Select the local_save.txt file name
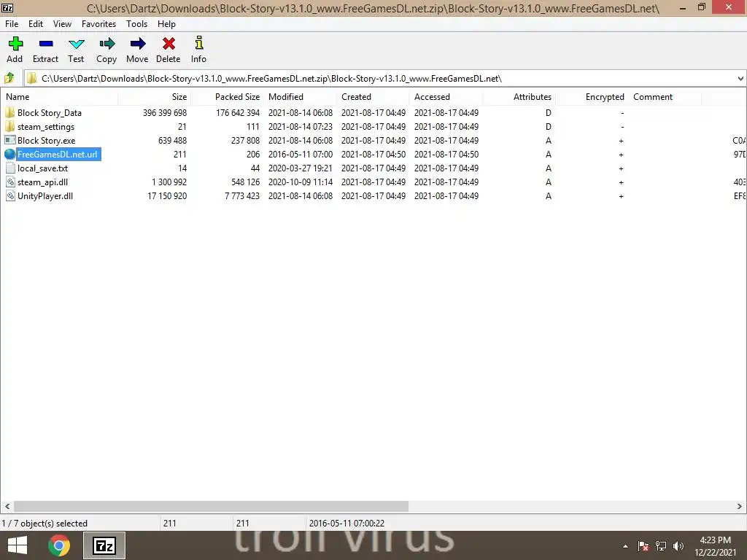The image size is (747, 560). tap(42, 168)
